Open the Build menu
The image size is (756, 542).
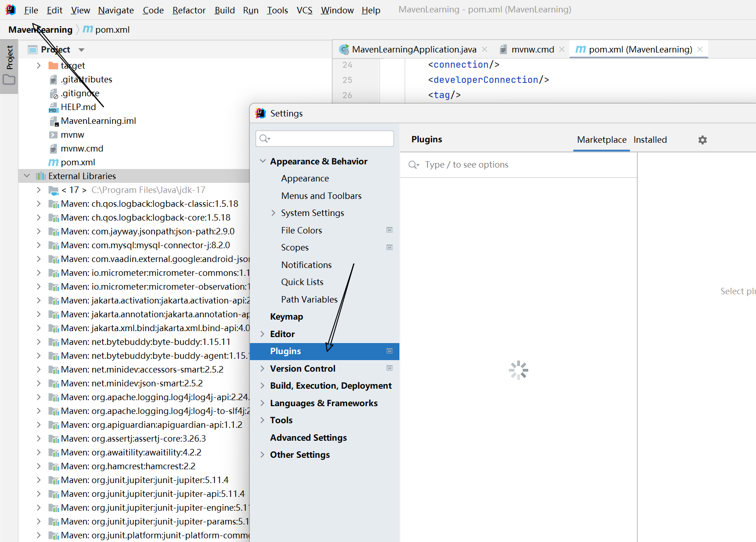(x=225, y=10)
